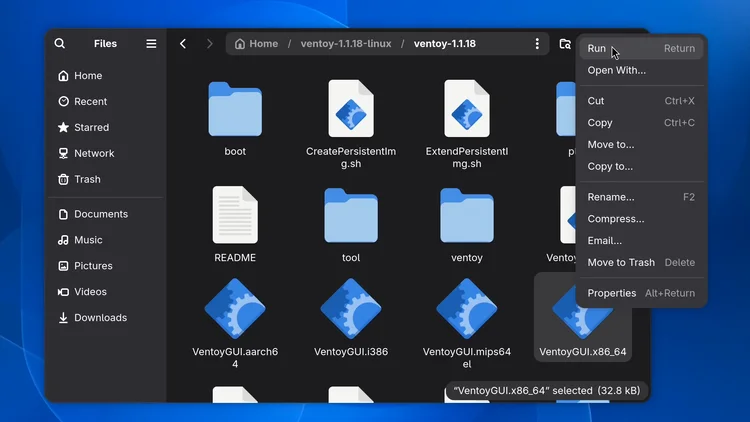Screen dimensions: 750x422
Task: Open Network in the sidebar
Action: point(105,153)
